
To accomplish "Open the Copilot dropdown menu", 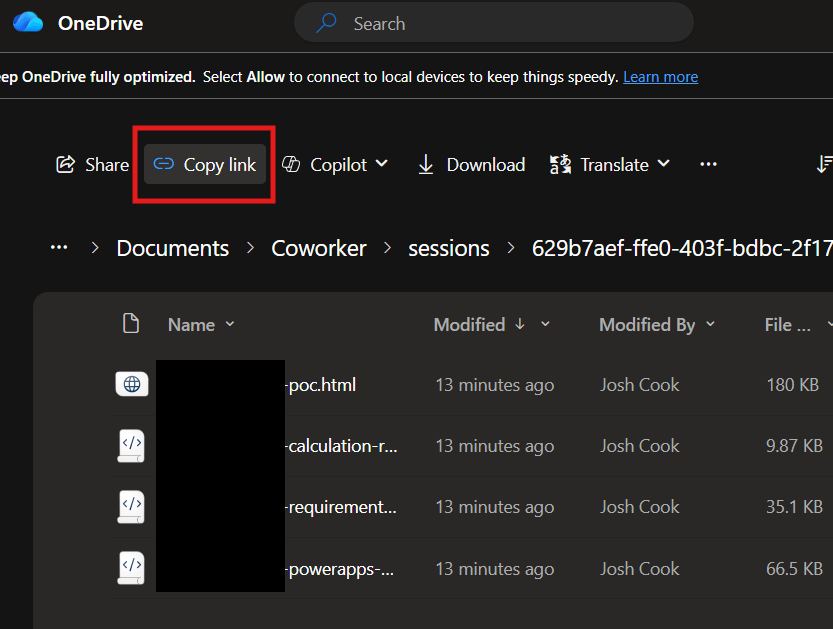I will (x=335, y=165).
